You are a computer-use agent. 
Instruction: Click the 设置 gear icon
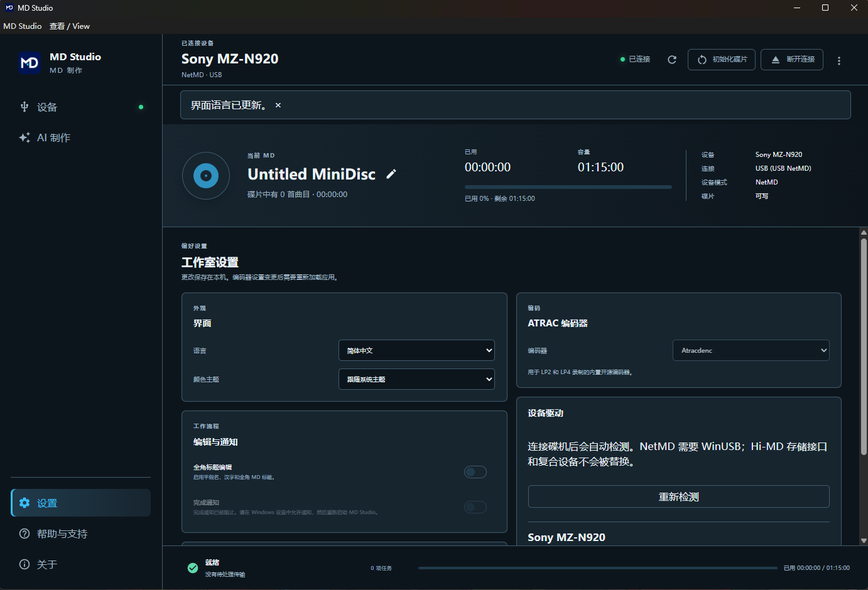24,503
